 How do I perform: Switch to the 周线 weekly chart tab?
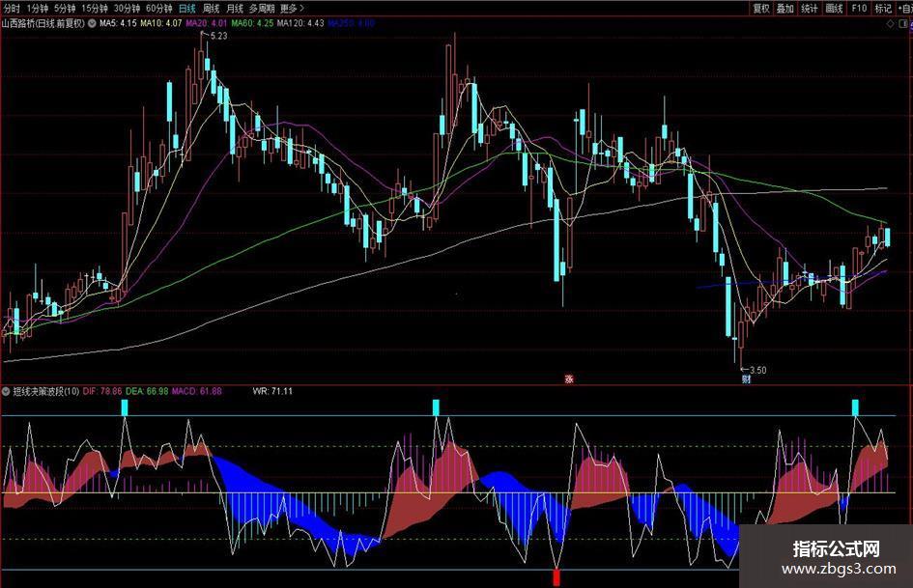point(211,8)
